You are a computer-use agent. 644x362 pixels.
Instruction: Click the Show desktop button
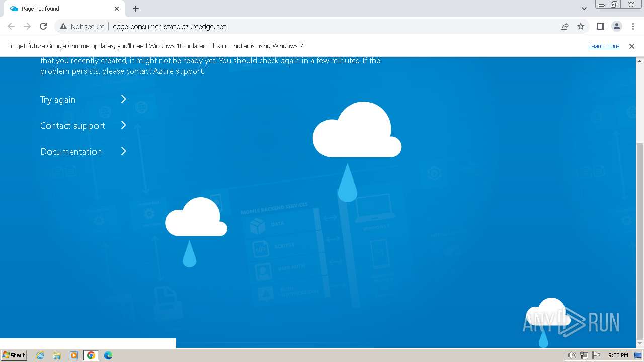pos(638,355)
